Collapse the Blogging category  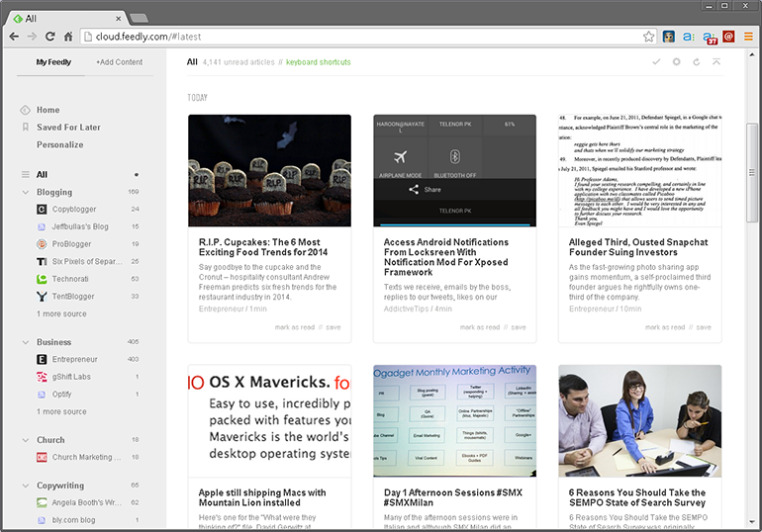26,192
